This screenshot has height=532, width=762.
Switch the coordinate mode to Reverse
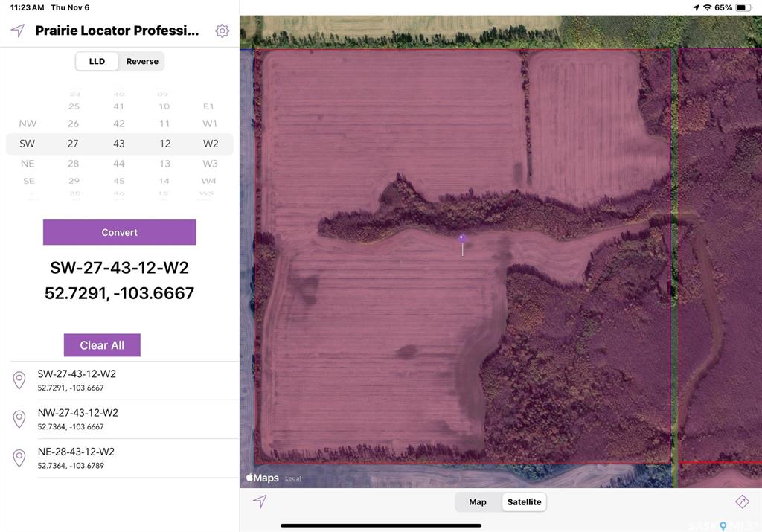[x=141, y=61]
